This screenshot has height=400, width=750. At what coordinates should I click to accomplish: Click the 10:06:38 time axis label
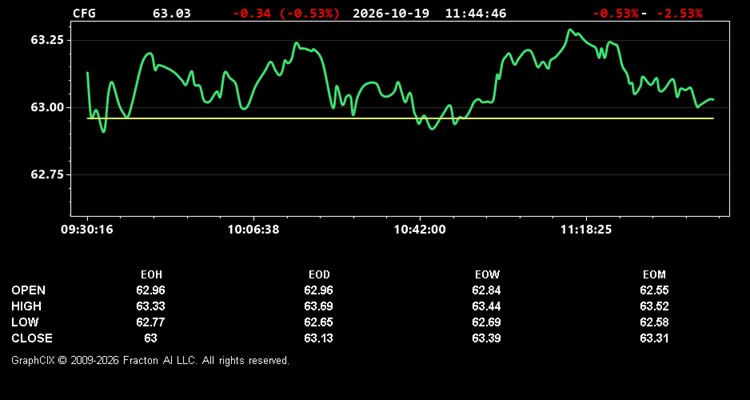254,229
